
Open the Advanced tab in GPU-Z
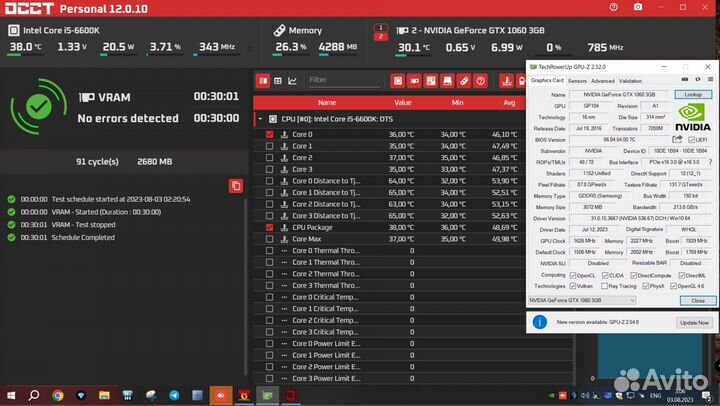click(603, 81)
